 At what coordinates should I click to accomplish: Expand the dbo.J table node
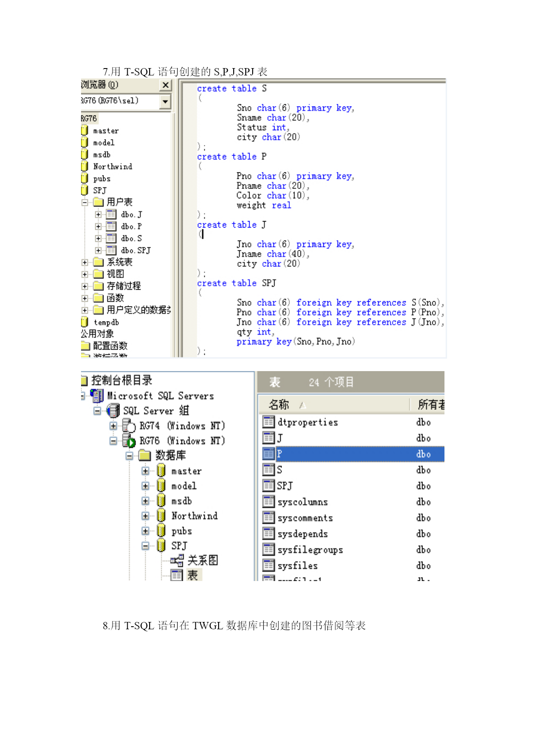point(98,214)
